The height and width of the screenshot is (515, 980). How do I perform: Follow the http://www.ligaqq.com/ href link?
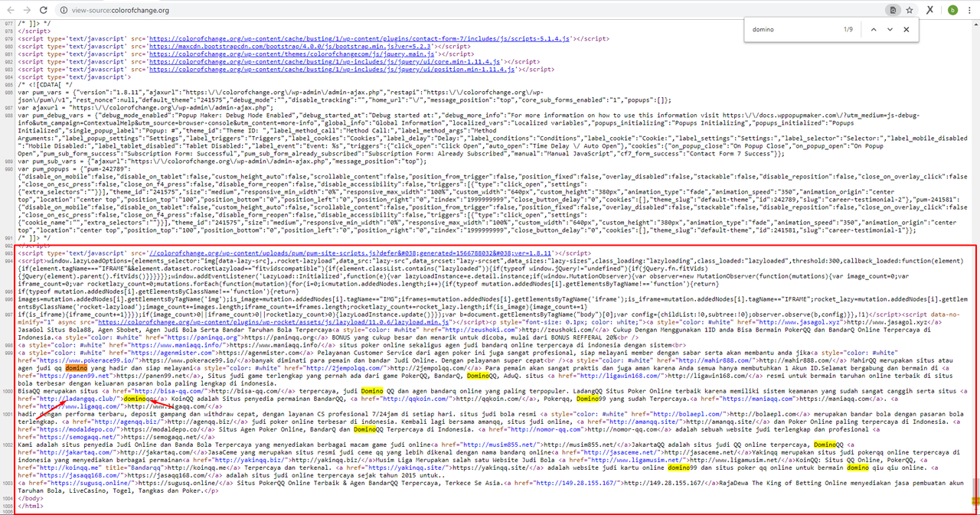(x=79, y=406)
